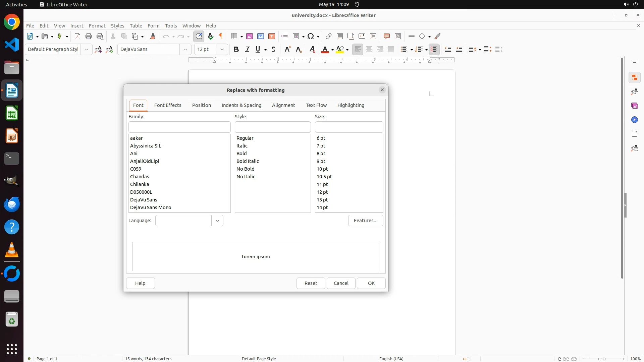Click the Insert Special Character icon
644x362 pixels.
click(x=311, y=36)
